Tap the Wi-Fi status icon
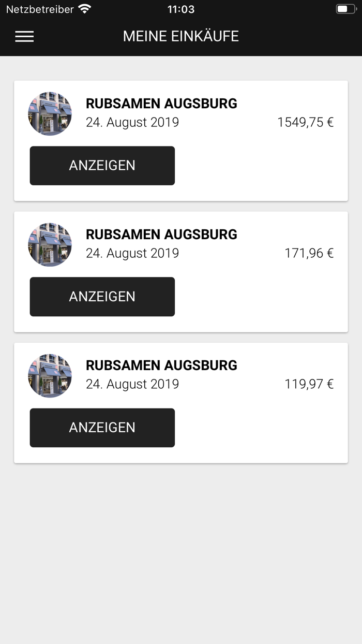Image resolution: width=362 pixels, height=644 pixels. pos(84,9)
